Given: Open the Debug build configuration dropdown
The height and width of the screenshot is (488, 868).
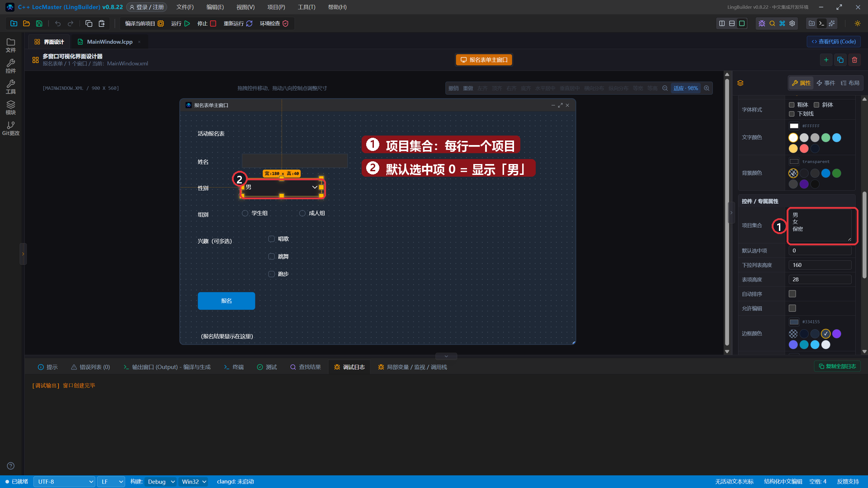Looking at the screenshot, I should [x=161, y=482].
